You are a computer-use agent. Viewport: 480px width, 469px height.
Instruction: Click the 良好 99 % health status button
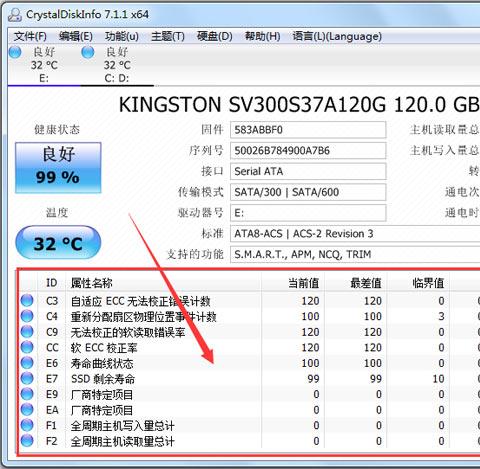[58, 168]
